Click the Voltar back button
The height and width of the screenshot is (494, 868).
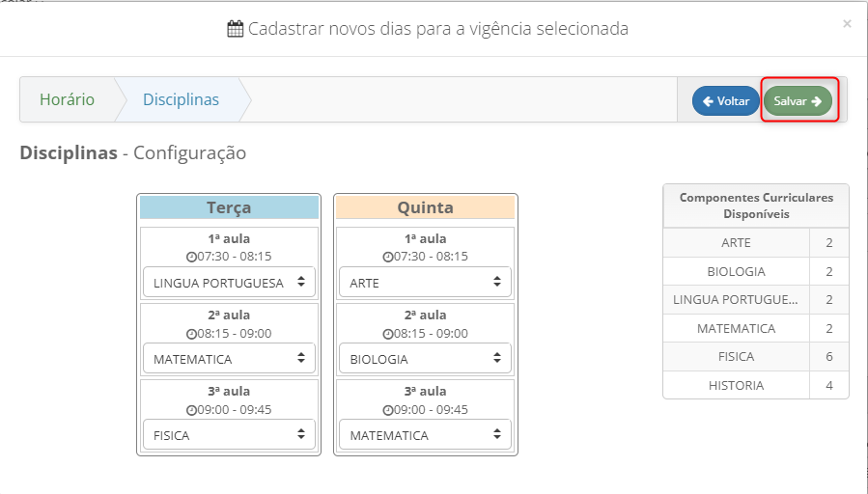tap(726, 100)
